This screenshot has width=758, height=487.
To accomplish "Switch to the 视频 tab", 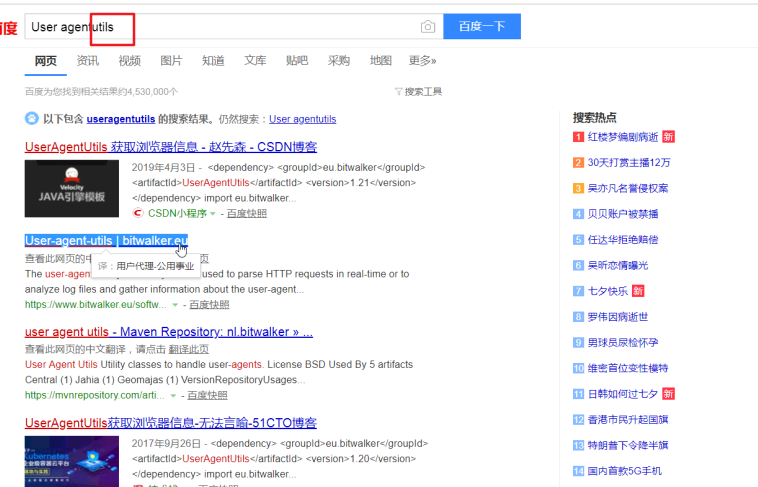I will click(130, 60).
